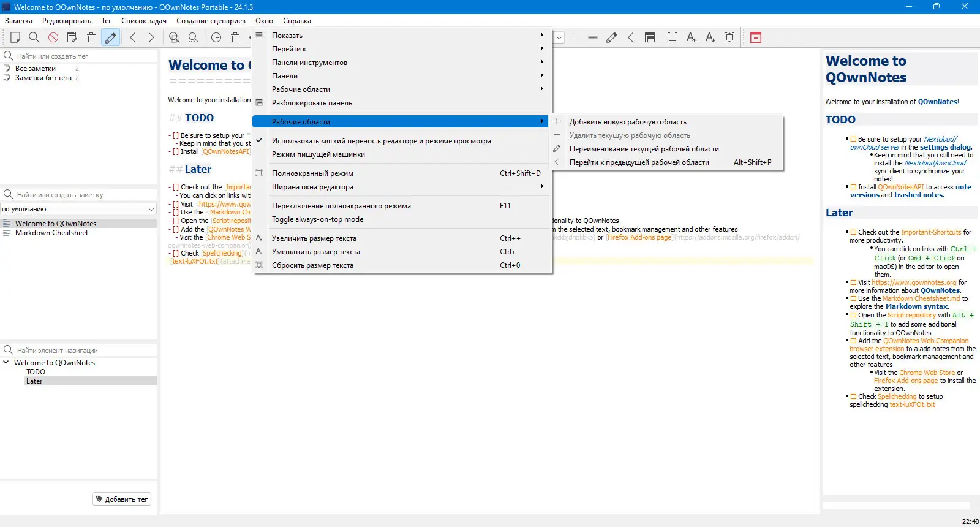
Task: Click the toolbar A-with-down-arrow text size icon
Action: (710, 37)
